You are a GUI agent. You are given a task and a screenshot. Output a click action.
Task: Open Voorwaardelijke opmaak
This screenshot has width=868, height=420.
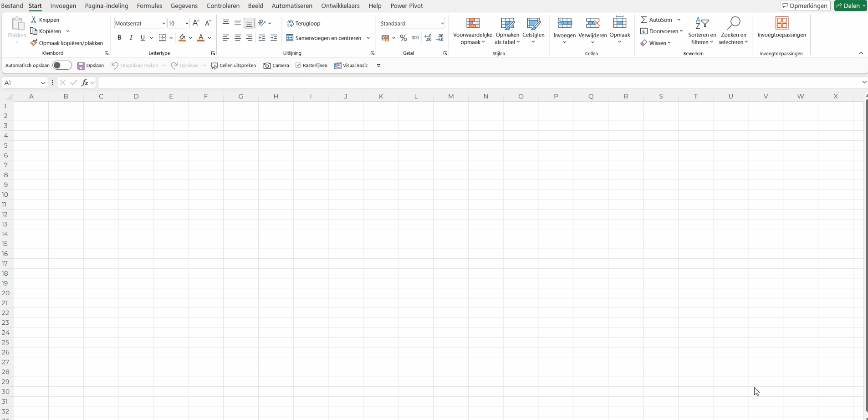pyautogui.click(x=473, y=31)
